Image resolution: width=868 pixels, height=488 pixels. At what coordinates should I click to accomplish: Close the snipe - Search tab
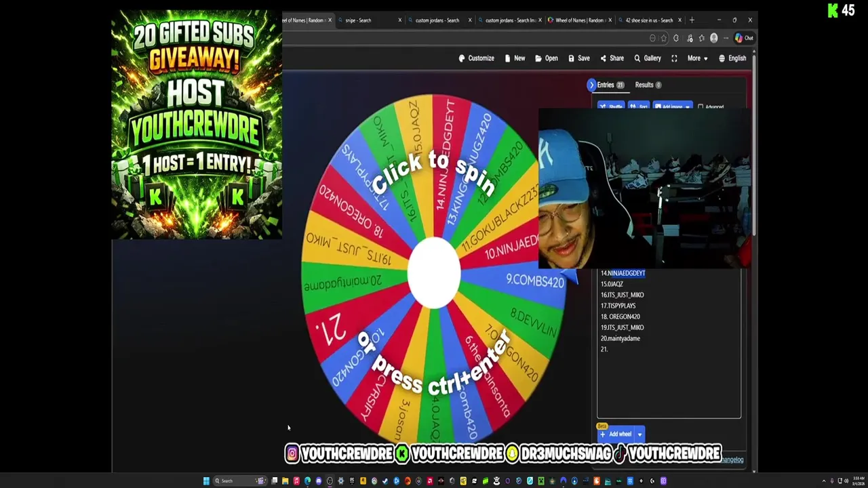(x=400, y=20)
